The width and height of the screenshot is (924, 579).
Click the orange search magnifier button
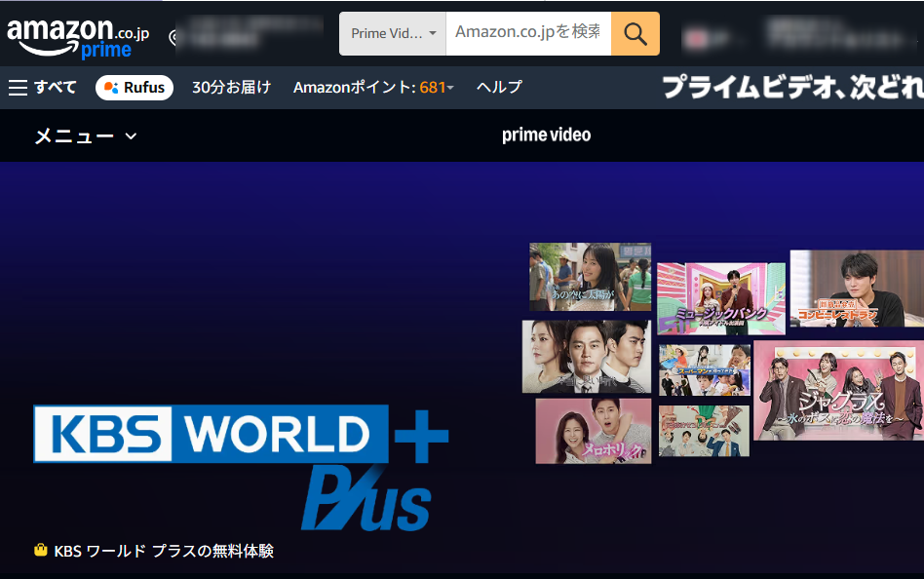(635, 33)
